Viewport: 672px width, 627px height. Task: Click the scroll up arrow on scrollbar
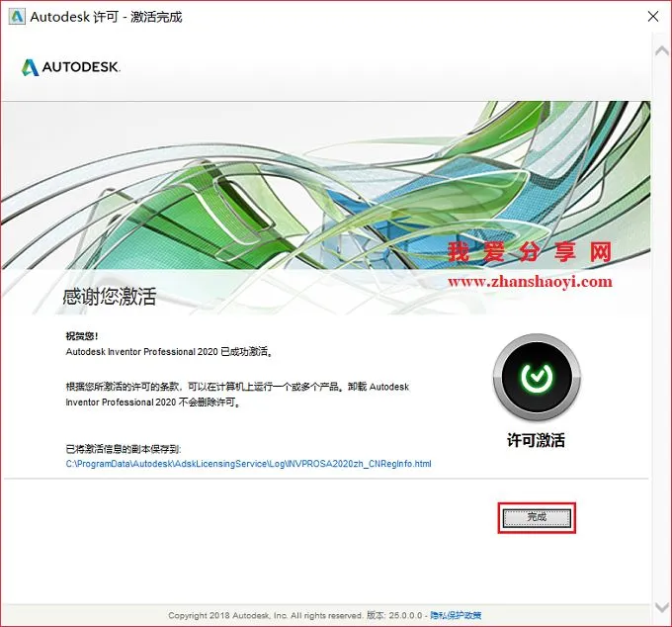(662, 51)
